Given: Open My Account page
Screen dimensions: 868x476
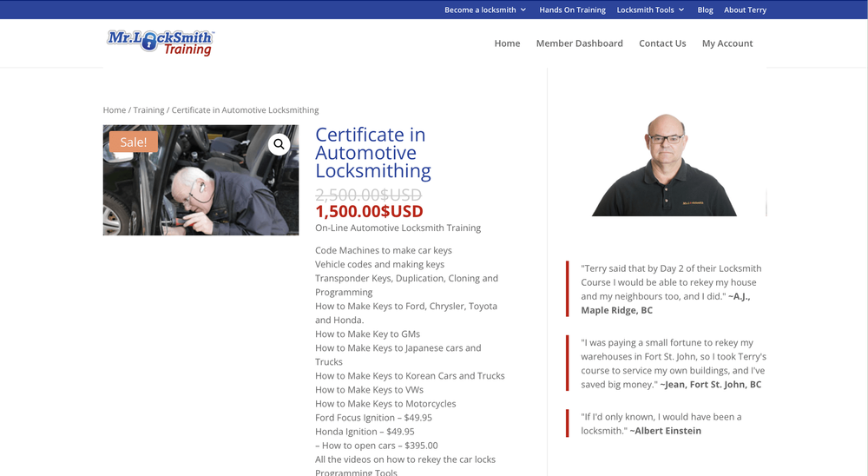Looking at the screenshot, I should pos(727,43).
